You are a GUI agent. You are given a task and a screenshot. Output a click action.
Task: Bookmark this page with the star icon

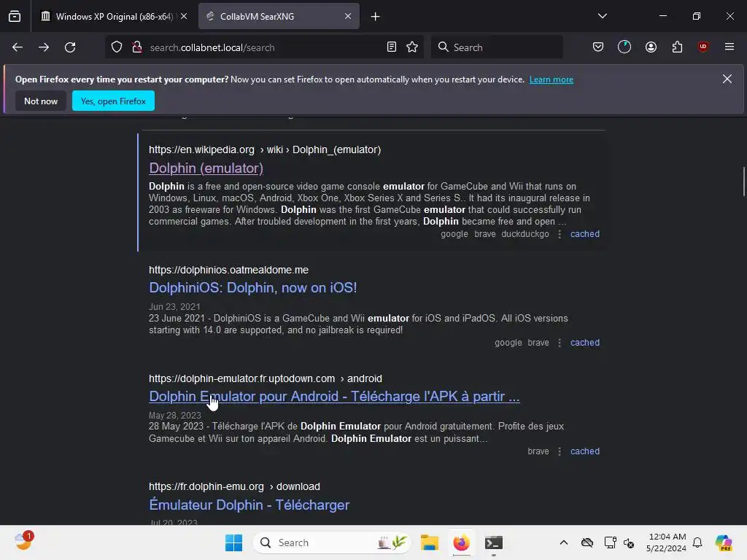point(412,47)
